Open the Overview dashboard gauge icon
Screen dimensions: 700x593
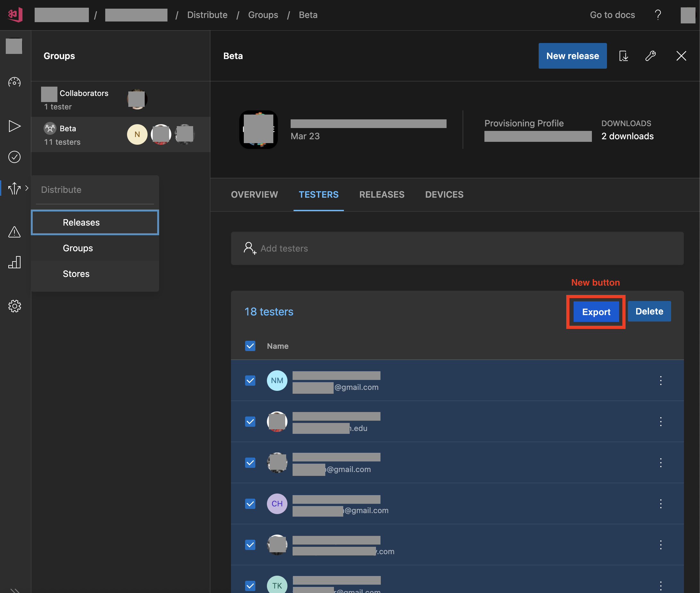[x=14, y=82]
